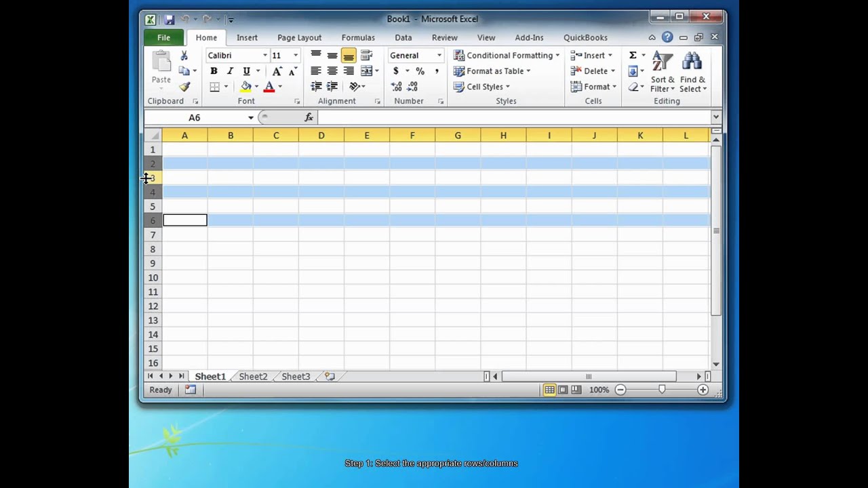
Task: Click the Fill down icon
Action: coord(633,71)
